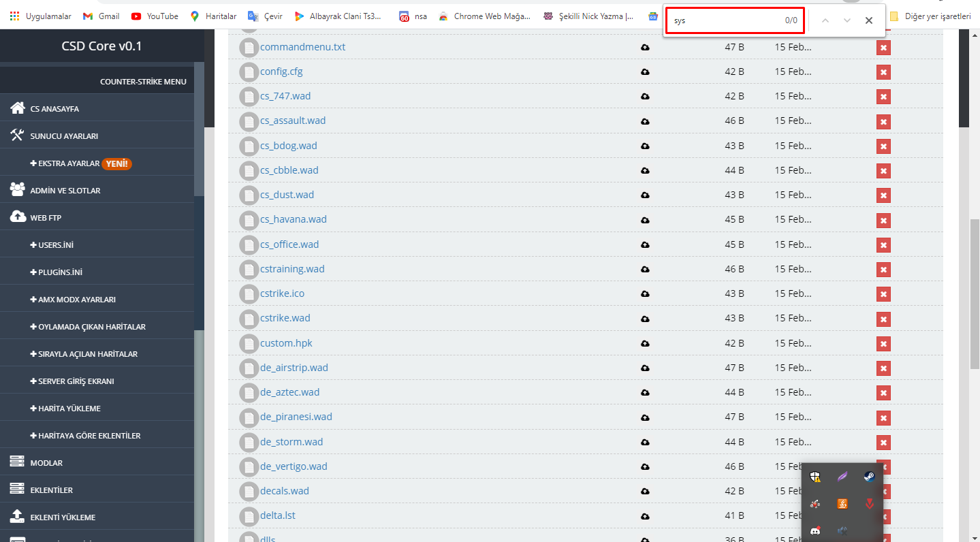Download de_aztec.wad via the cloud icon
The height and width of the screenshot is (542, 980).
click(645, 393)
